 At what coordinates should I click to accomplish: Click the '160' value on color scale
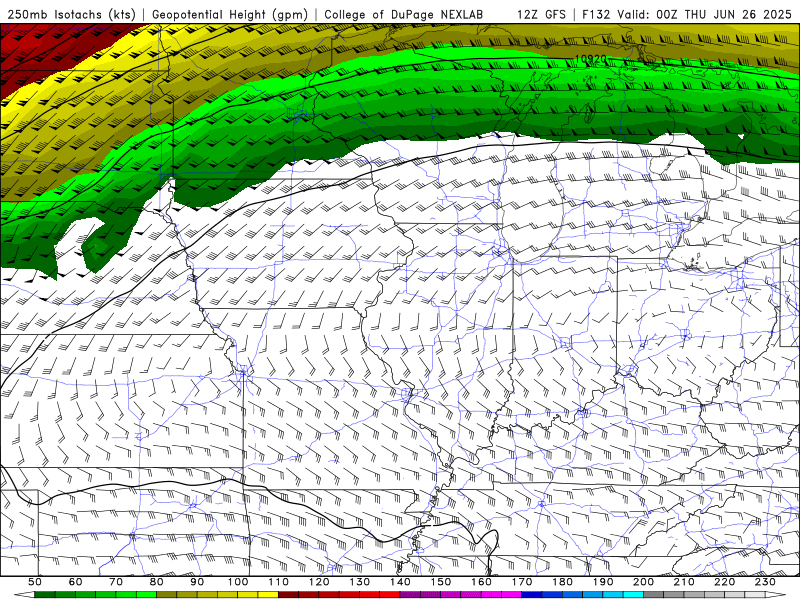pyautogui.click(x=481, y=582)
